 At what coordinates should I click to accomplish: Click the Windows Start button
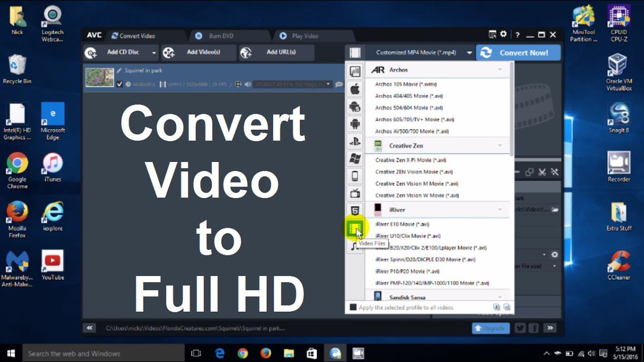tap(11, 353)
